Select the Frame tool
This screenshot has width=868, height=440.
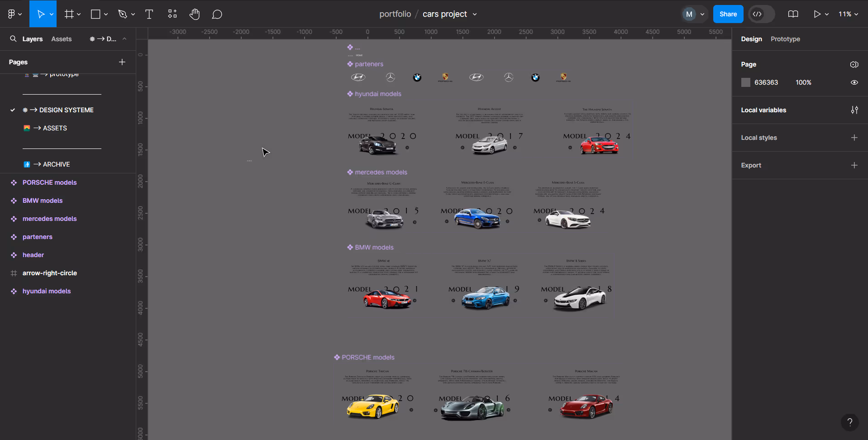click(69, 14)
